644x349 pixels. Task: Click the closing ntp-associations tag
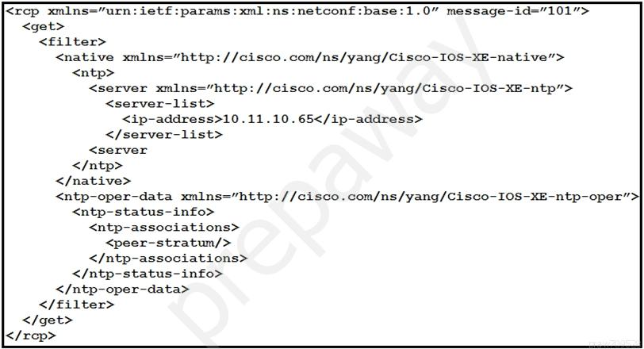tap(168, 259)
